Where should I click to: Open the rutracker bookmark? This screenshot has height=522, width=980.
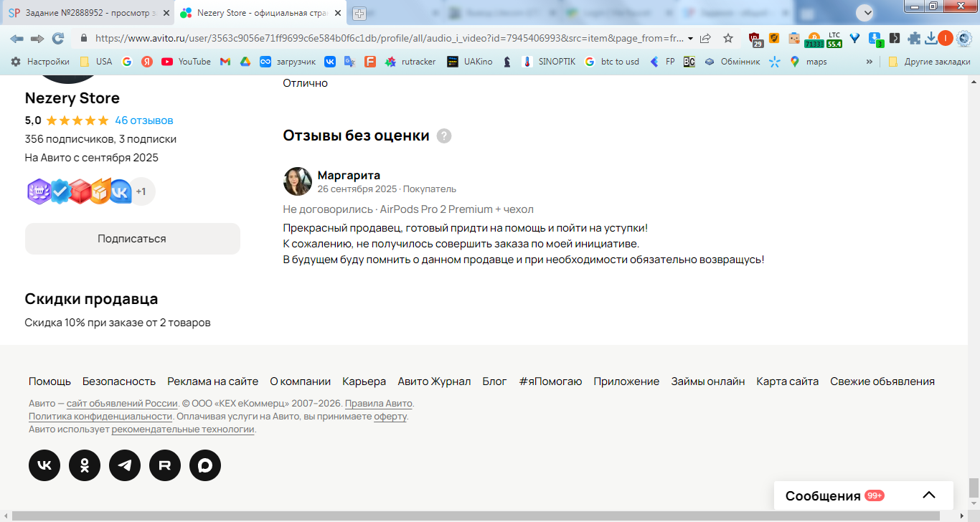click(x=410, y=62)
